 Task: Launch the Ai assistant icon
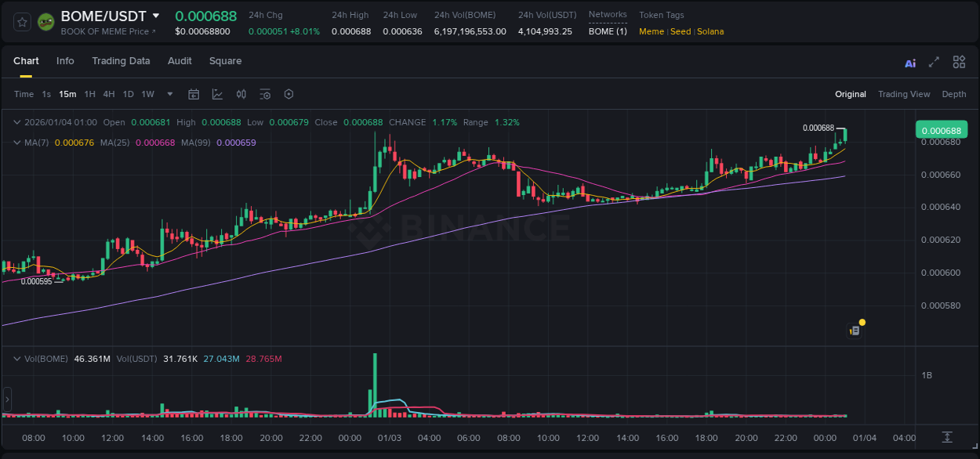pyautogui.click(x=909, y=61)
